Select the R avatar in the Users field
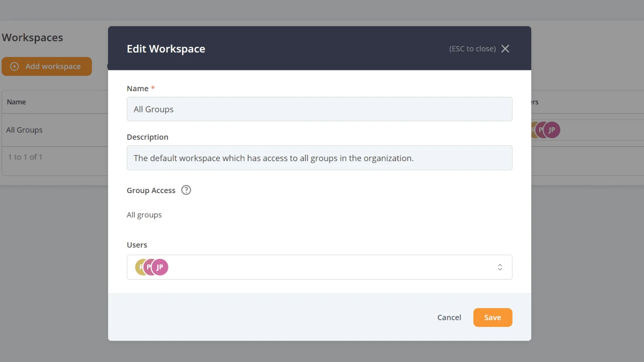This screenshot has height=362, width=644. point(141,267)
